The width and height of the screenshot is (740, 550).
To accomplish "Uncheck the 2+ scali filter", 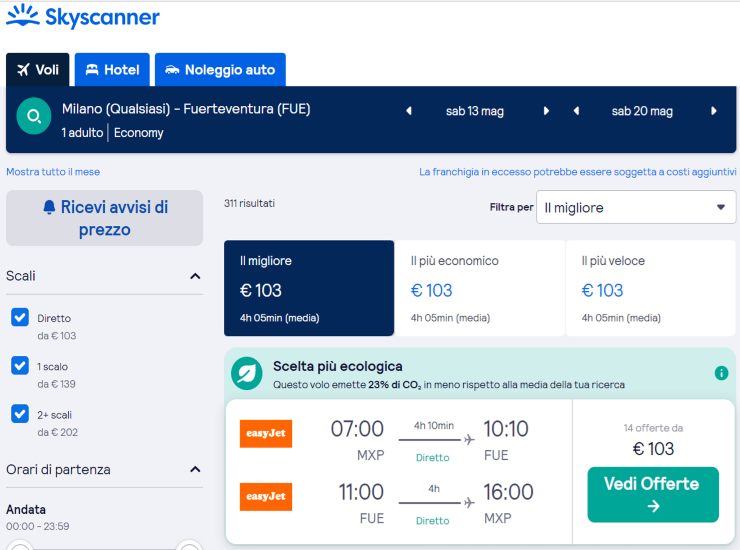I will pos(20,414).
